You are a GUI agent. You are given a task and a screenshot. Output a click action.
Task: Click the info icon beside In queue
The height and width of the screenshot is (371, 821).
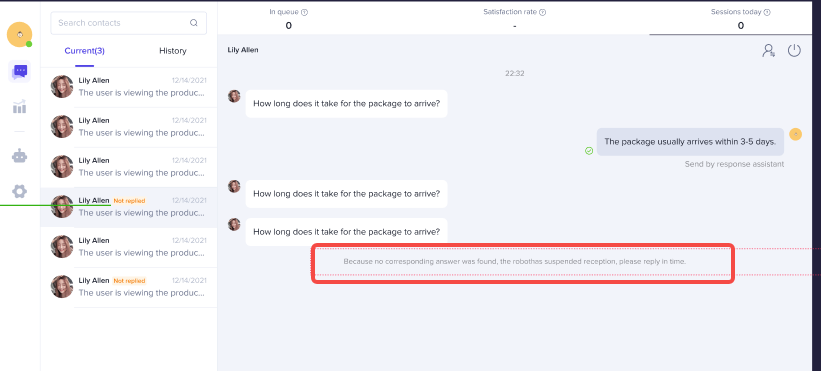pyautogui.click(x=305, y=12)
